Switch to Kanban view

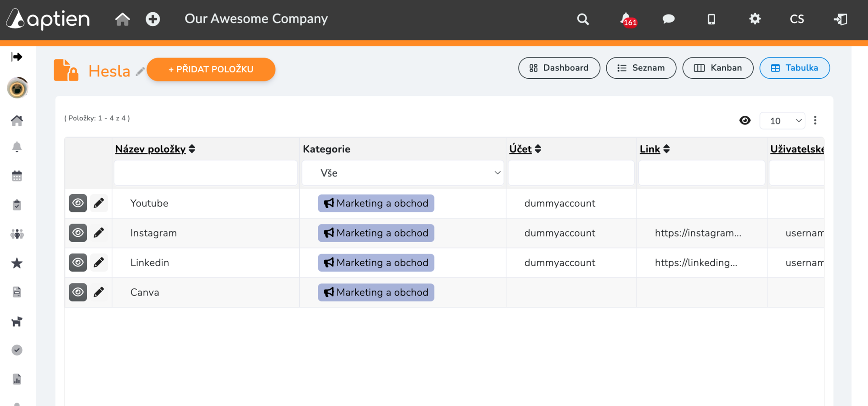(718, 68)
